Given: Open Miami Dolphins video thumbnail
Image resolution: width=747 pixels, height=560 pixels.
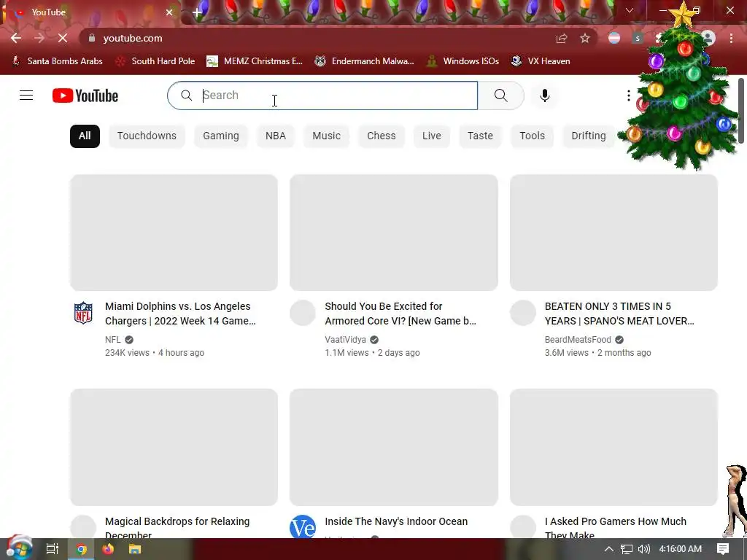Looking at the screenshot, I should point(174,233).
